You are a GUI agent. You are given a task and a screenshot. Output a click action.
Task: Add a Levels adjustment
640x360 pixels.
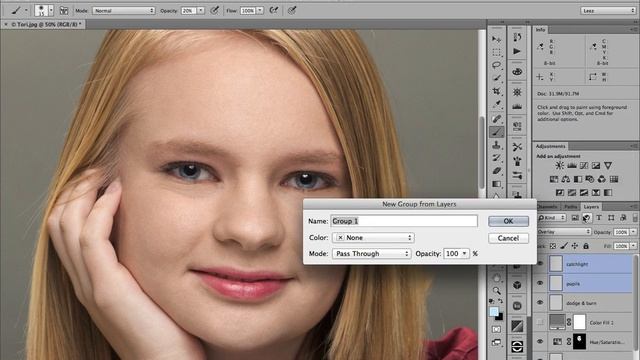click(572, 165)
